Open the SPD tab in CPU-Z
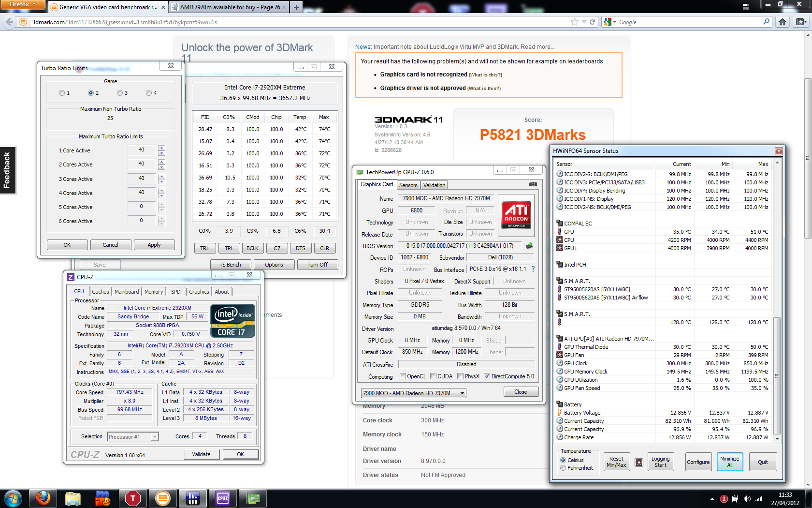The image size is (812, 508). (x=176, y=292)
